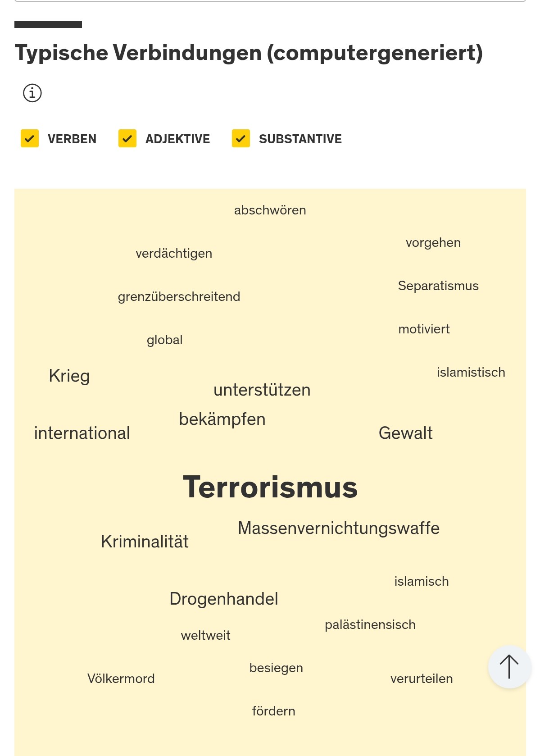Select the word bekämpfen
Image resolution: width=540 pixels, height=756 pixels.
pos(222,419)
